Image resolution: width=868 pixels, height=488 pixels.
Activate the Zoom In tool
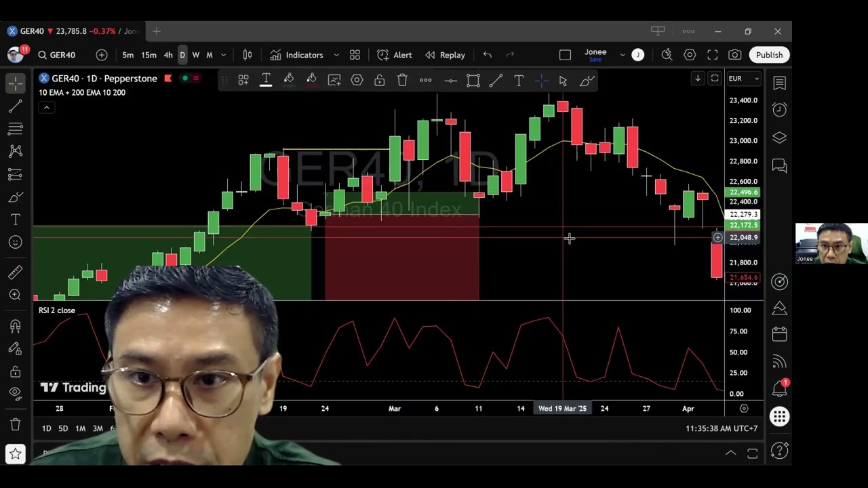pyautogui.click(x=15, y=295)
